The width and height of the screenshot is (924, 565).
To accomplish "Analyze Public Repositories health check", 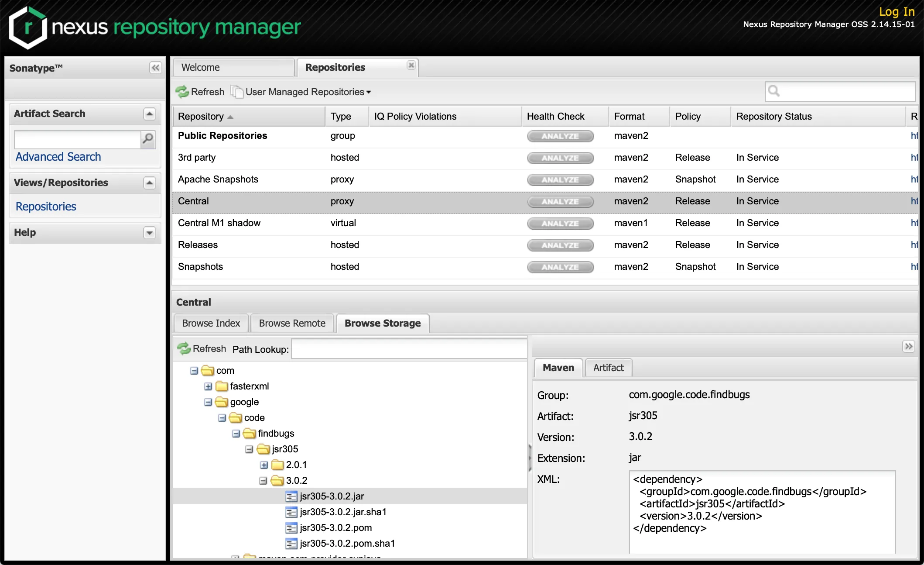I will click(560, 136).
